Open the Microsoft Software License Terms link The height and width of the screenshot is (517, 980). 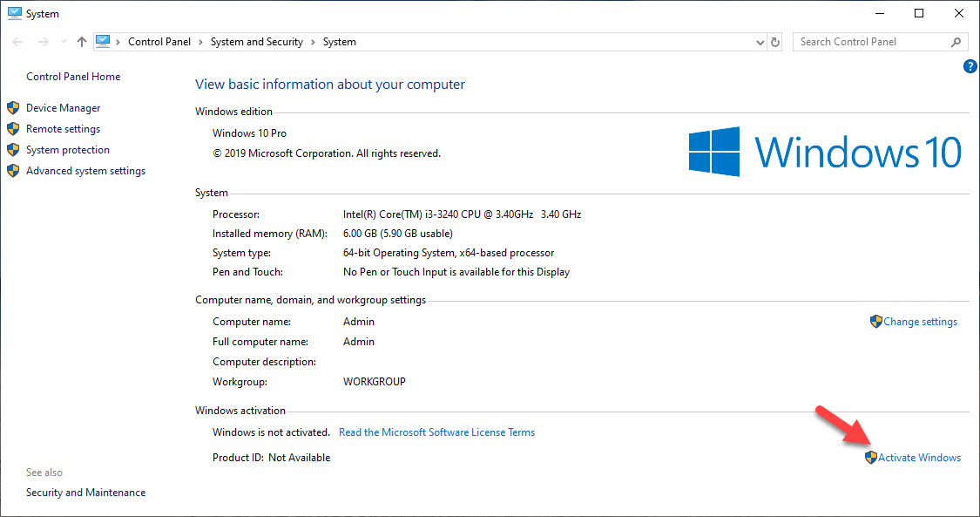(x=436, y=432)
